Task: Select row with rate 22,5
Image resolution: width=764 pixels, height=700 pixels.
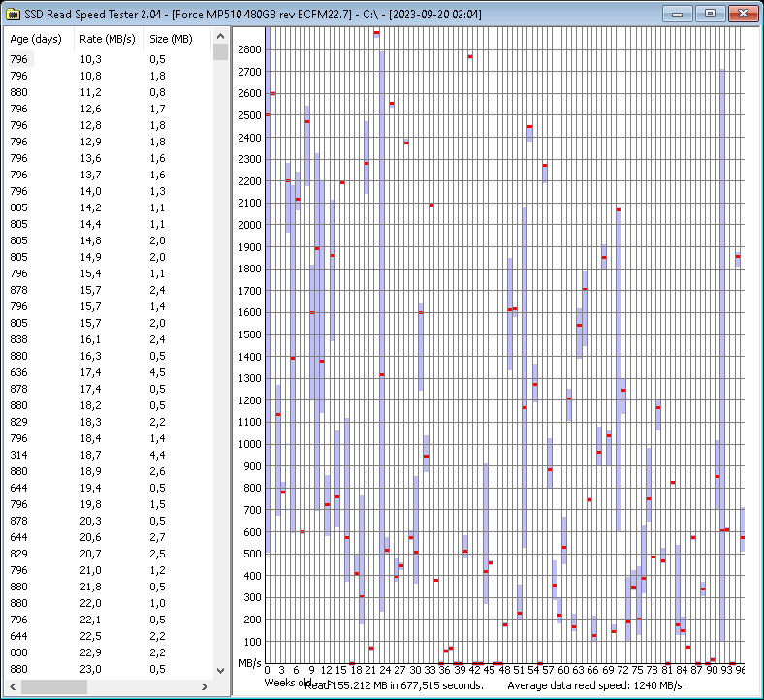Action: pyautogui.click(x=110, y=636)
